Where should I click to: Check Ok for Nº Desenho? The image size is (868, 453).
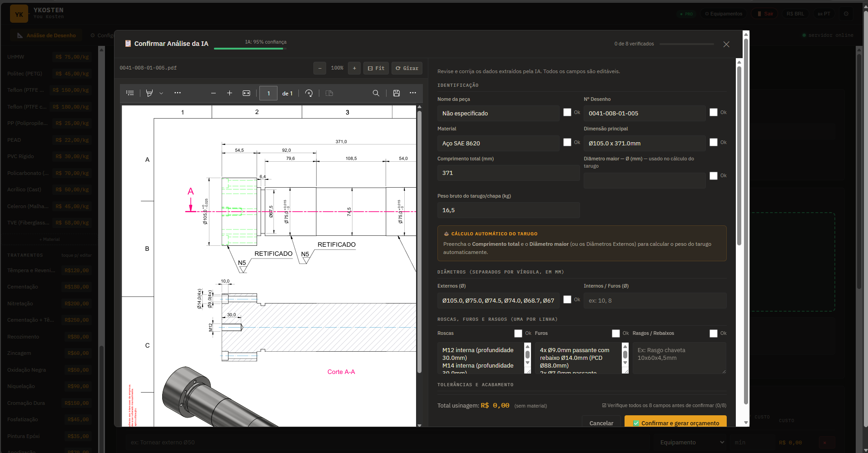click(714, 112)
